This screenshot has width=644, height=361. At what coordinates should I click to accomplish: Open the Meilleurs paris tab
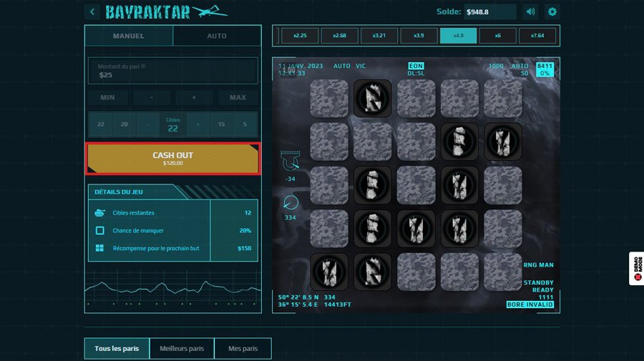(182, 348)
